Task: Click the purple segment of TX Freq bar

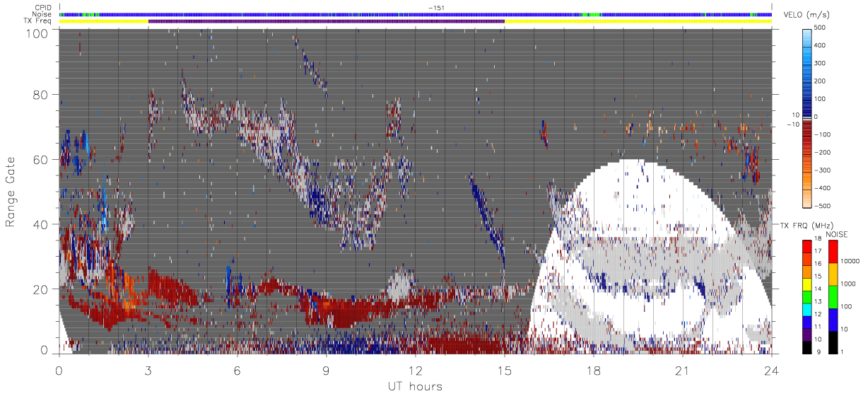Action: coord(326,21)
